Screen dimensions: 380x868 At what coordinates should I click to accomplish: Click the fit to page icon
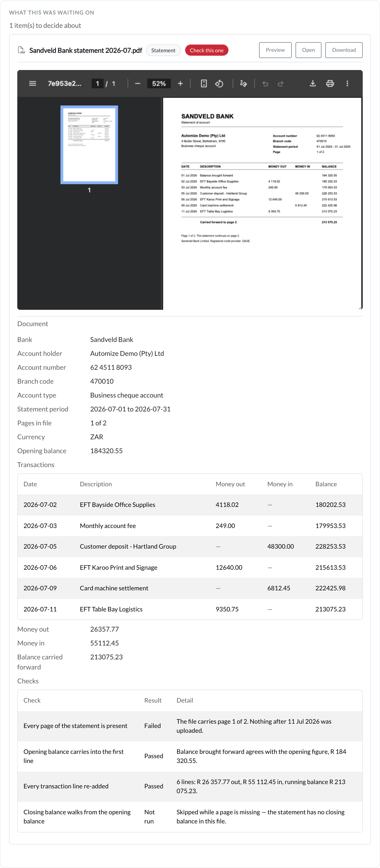coord(204,83)
